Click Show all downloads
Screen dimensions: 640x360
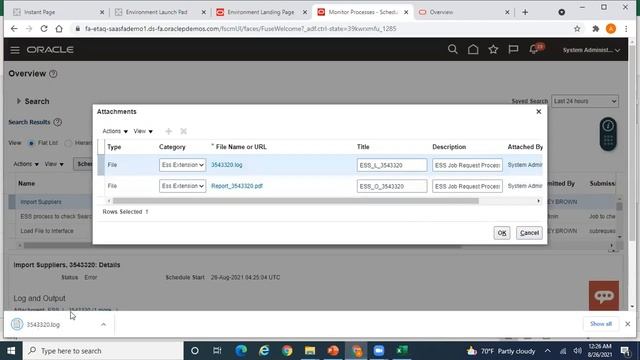pyautogui.click(x=601, y=324)
